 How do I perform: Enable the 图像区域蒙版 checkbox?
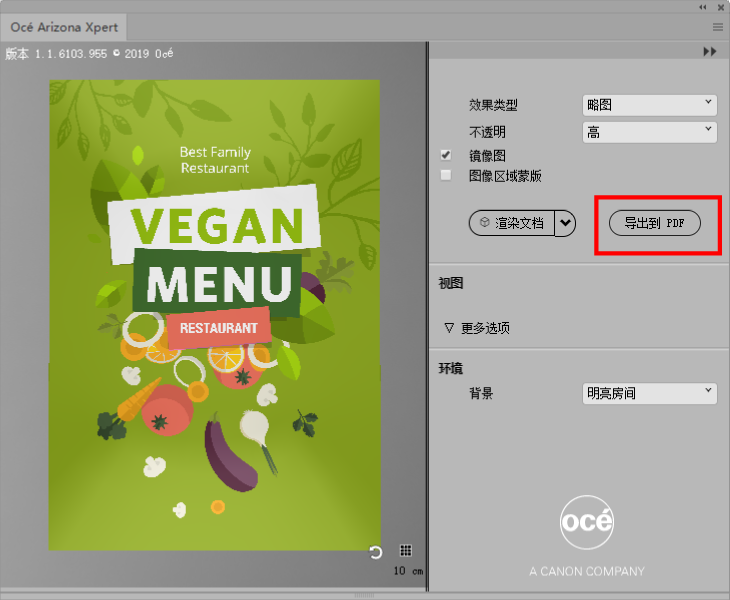point(446,175)
